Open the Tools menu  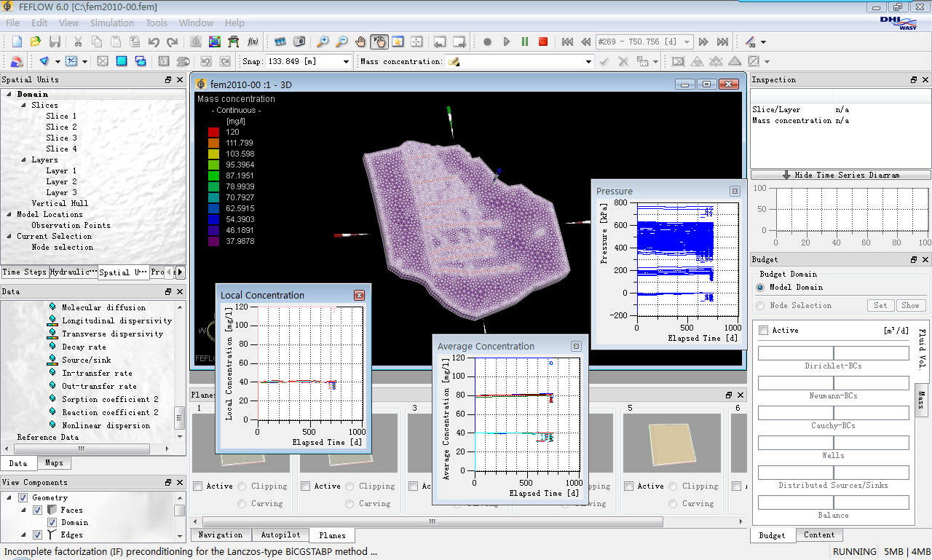[x=157, y=23]
